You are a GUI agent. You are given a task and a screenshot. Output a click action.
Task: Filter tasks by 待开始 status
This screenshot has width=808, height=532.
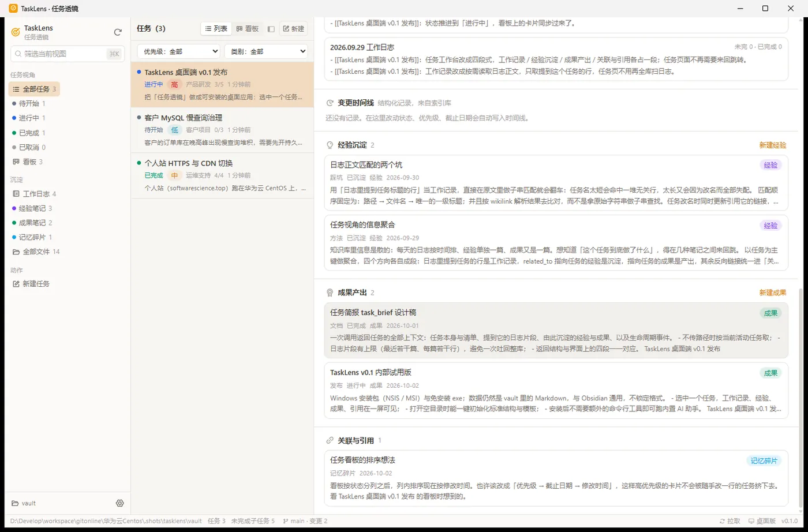(x=29, y=104)
